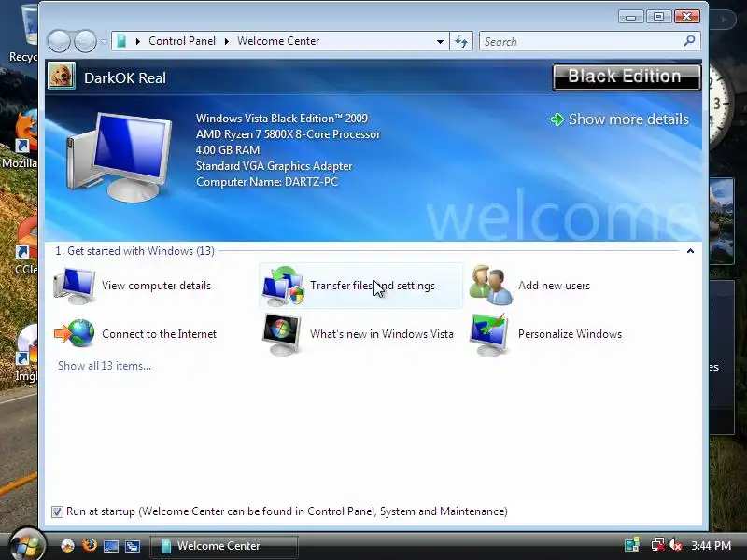This screenshot has width=747, height=560.
Task: Click the Get started with Windows (13) heading
Action: [x=134, y=251]
